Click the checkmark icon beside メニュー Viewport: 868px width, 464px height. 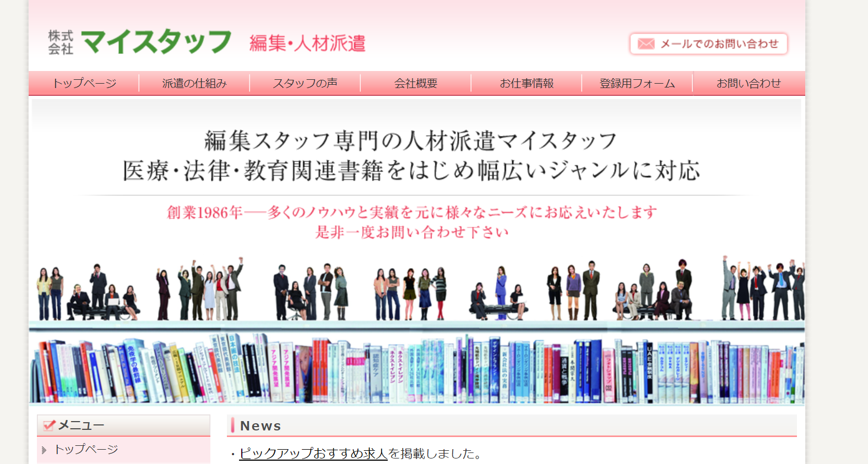[49, 425]
